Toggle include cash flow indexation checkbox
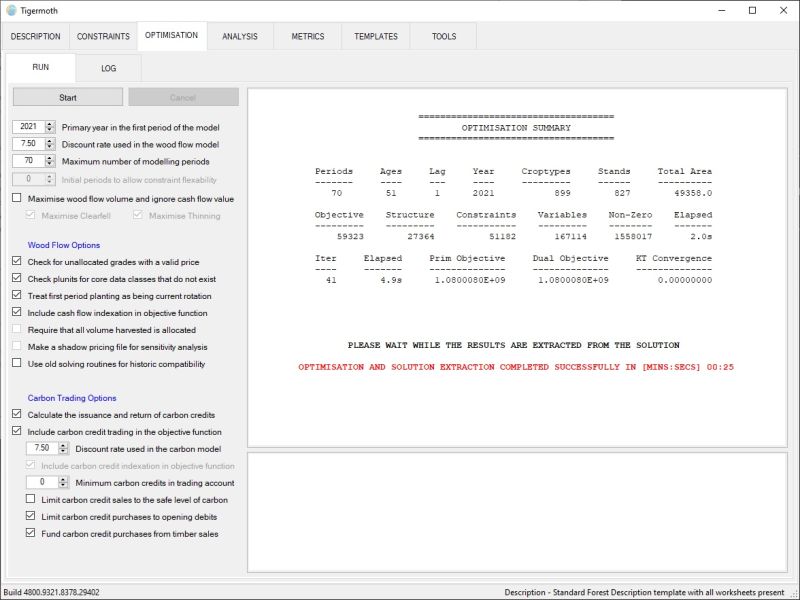800x600 pixels. click(17, 312)
